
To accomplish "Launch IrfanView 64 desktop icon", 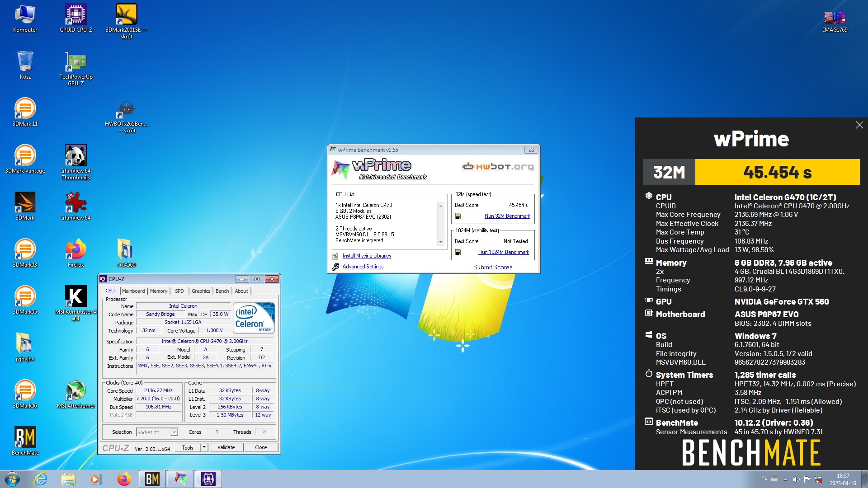I will tap(75, 206).
